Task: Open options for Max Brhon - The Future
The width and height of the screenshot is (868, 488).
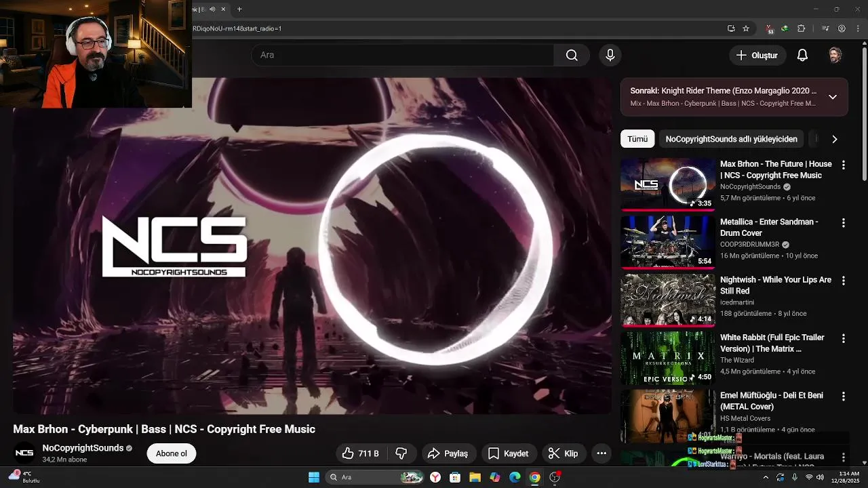Action: 844,165
